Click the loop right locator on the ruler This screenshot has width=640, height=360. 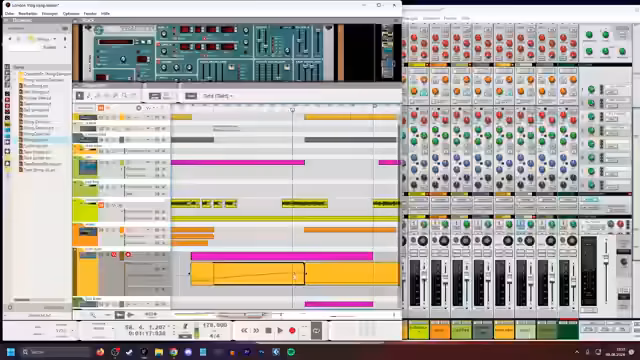[x=375, y=107]
